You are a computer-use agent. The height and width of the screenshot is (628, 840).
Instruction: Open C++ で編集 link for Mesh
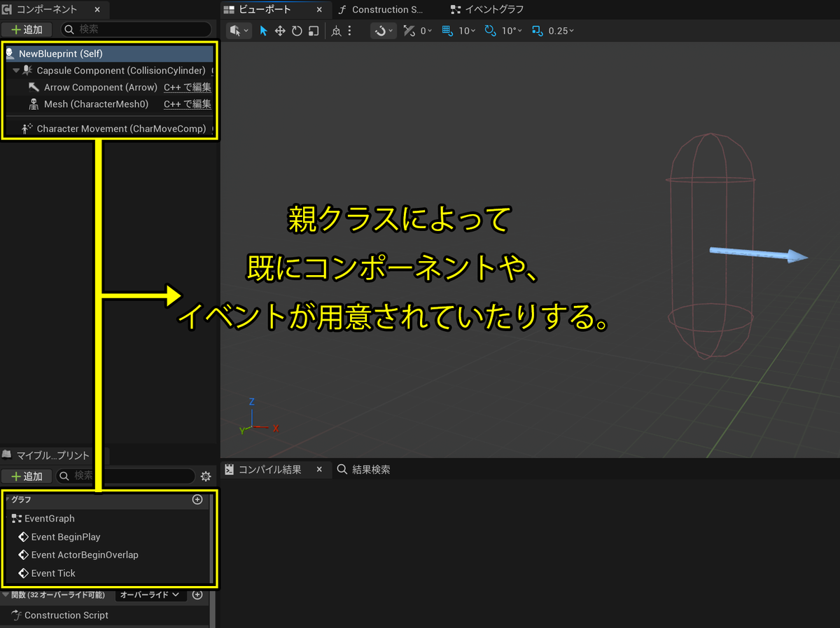(x=188, y=104)
